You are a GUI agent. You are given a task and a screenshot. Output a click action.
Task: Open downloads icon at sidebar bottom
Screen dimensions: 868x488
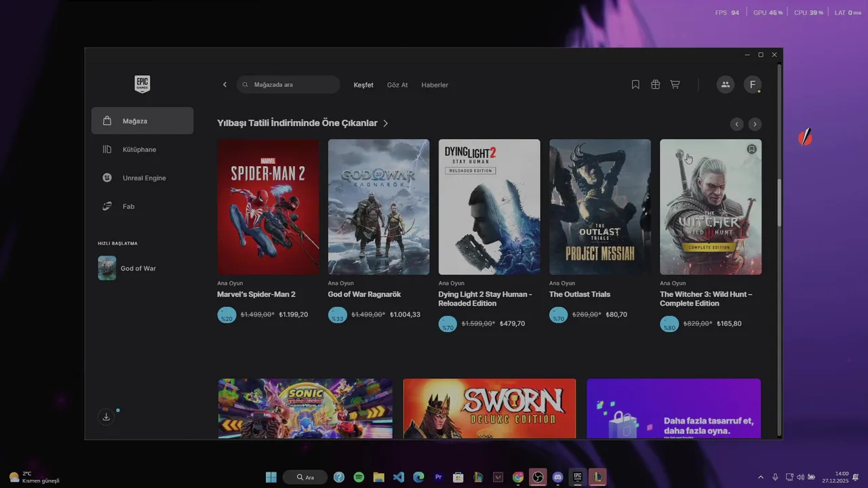[106, 417]
